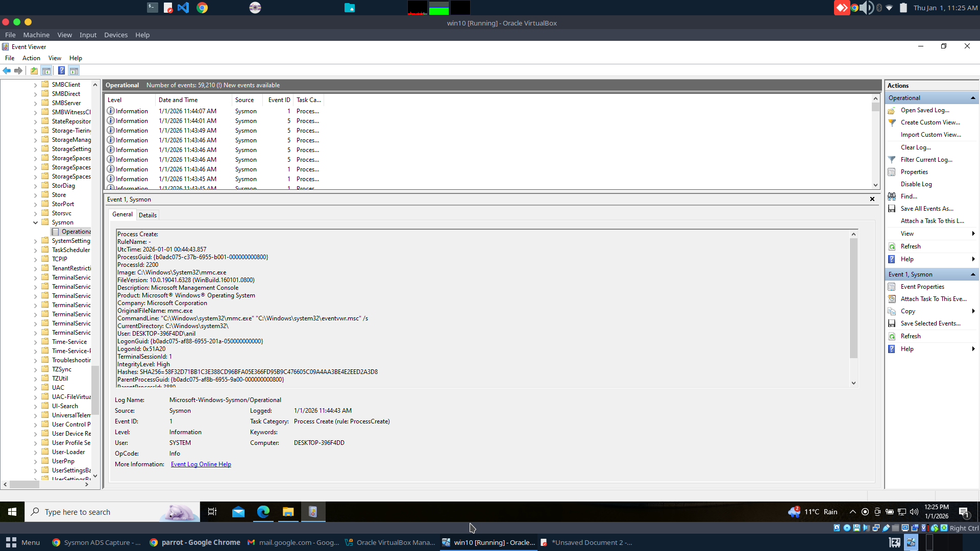Open Event Viewer's File menu
Image resolution: width=980 pixels, height=551 pixels.
click(x=10, y=58)
